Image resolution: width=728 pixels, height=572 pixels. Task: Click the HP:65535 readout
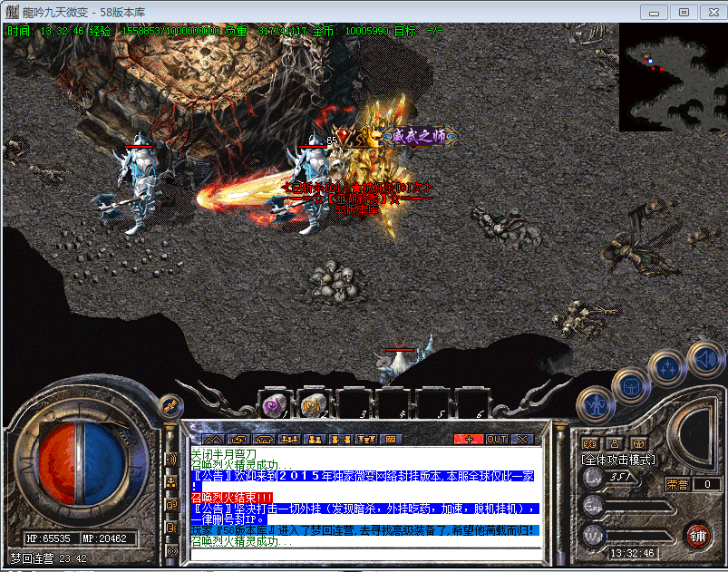(49, 538)
